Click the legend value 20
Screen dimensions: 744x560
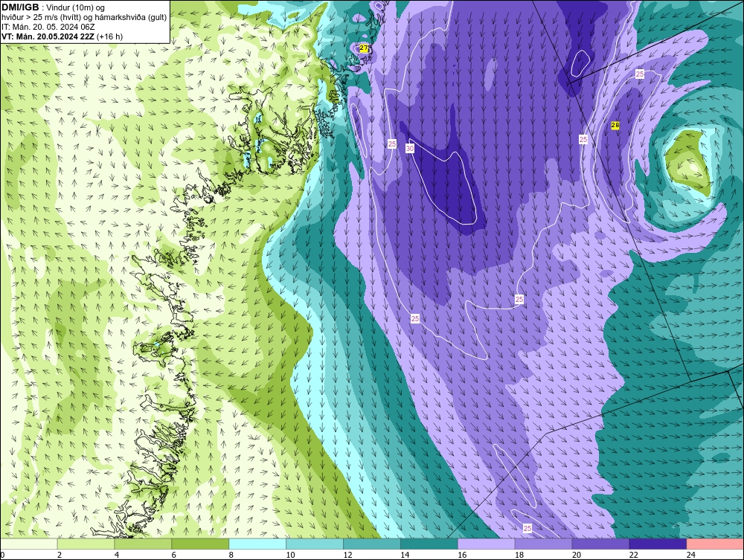[x=577, y=555]
